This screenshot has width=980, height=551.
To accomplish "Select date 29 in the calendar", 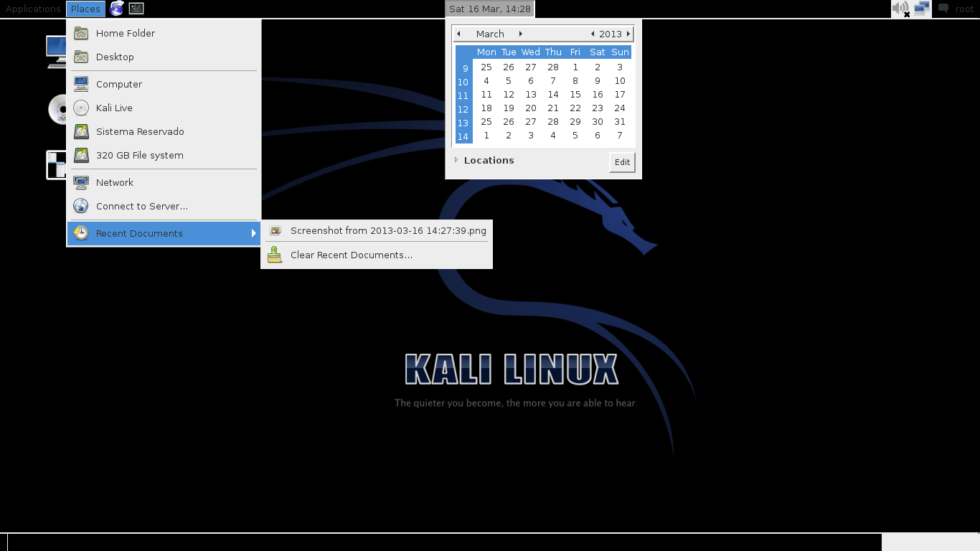I will (575, 121).
